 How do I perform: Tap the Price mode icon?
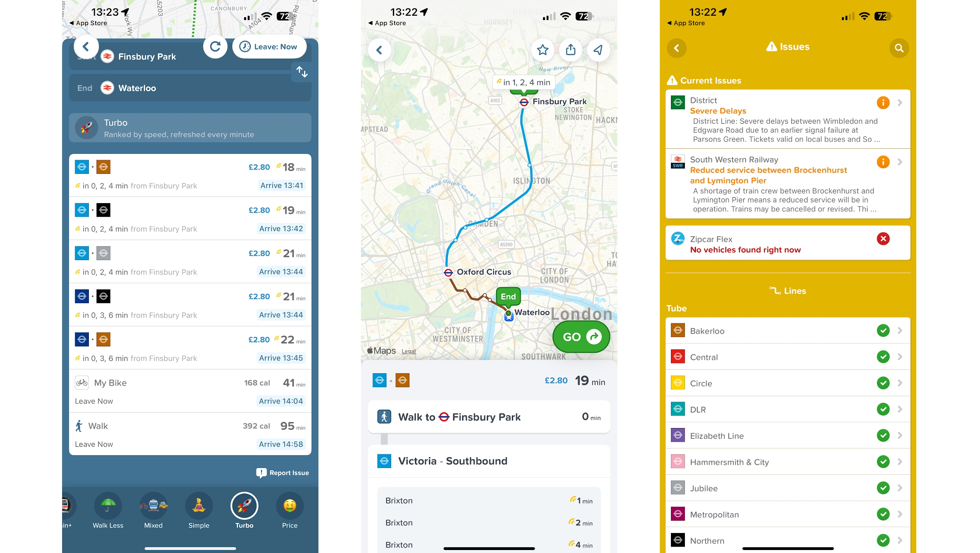[290, 506]
